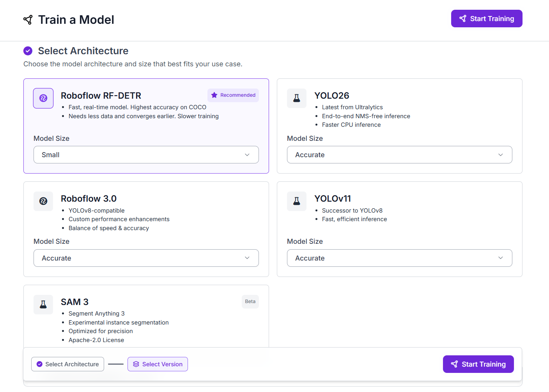Open the Roboflow 3.0 Model Size dropdown
The height and width of the screenshot is (392, 549).
tap(146, 258)
